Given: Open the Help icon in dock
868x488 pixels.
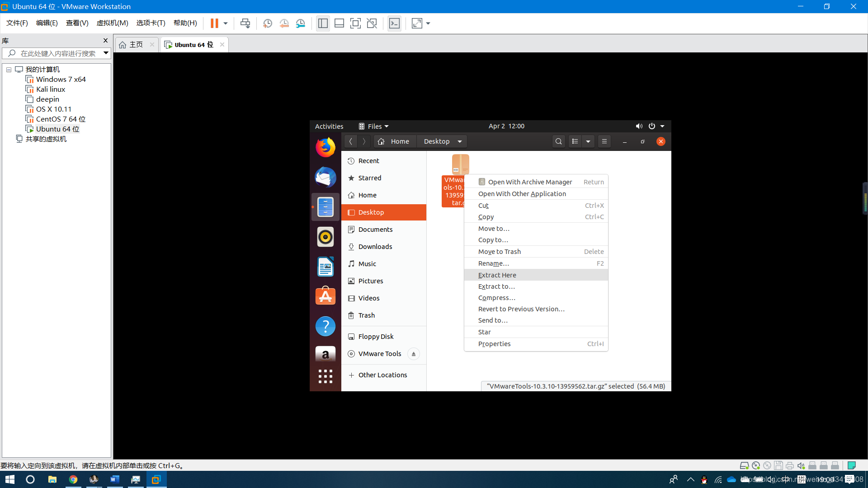Looking at the screenshot, I should pos(325,326).
